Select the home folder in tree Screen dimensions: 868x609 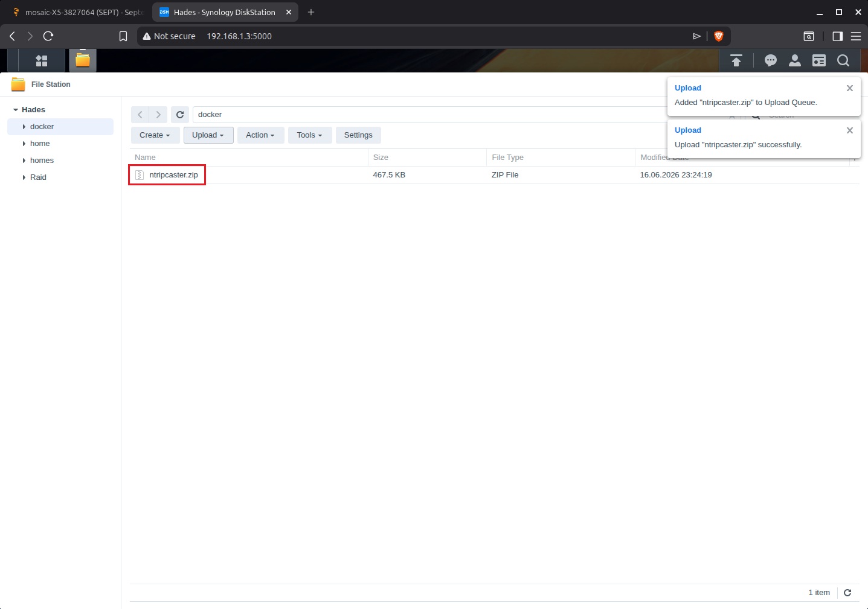click(60, 144)
